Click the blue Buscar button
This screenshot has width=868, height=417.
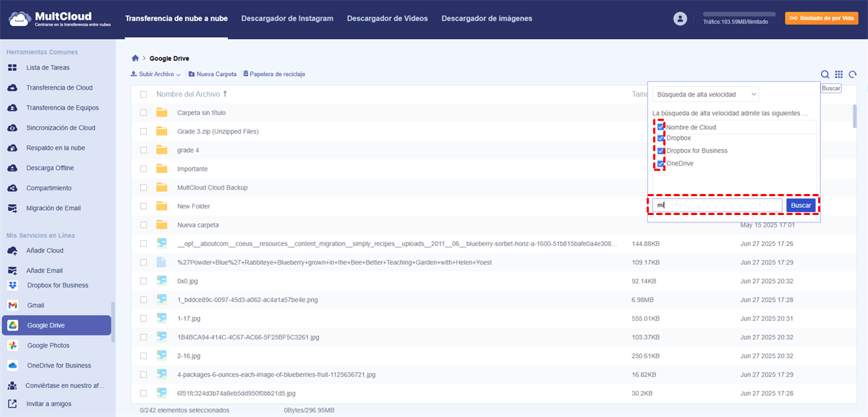click(801, 206)
